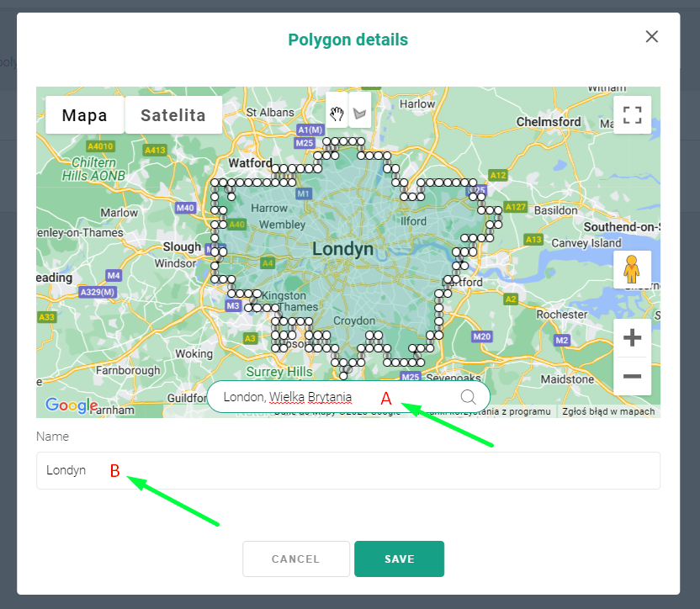The height and width of the screenshot is (609, 700).
Task: Click the Croydon label on the map
Action: 354,320
